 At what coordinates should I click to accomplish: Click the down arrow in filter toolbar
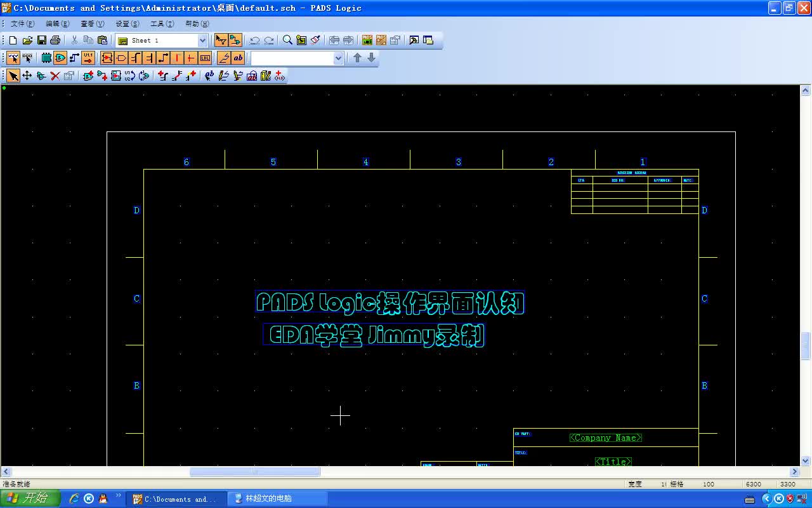(372, 58)
